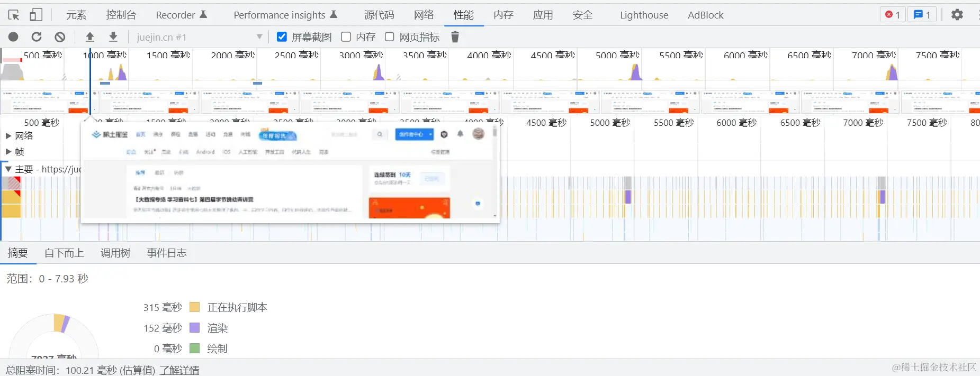This screenshot has width=980, height=376.
Task: Click the user avatar in the screenshot preview
Action: pos(479,134)
